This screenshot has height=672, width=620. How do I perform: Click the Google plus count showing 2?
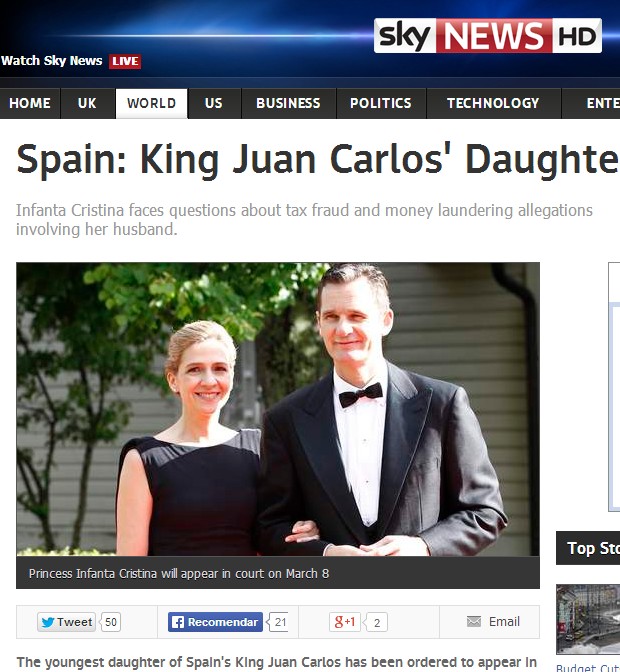tap(376, 622)
